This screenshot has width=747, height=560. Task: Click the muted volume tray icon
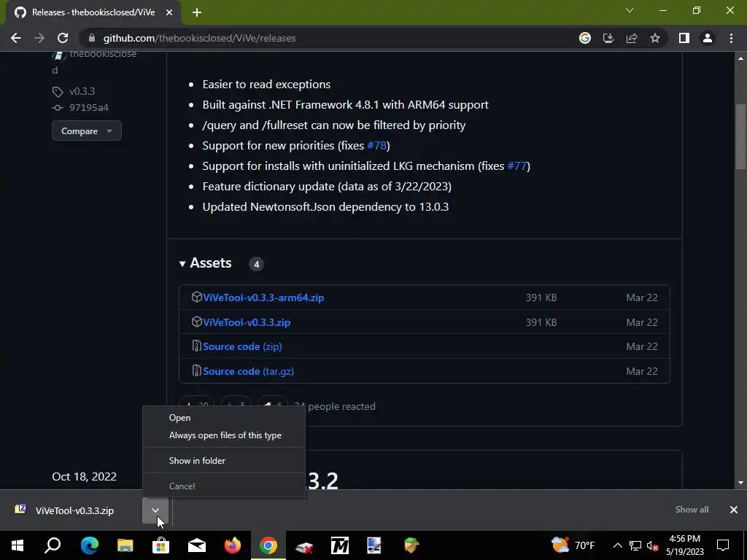652,545
